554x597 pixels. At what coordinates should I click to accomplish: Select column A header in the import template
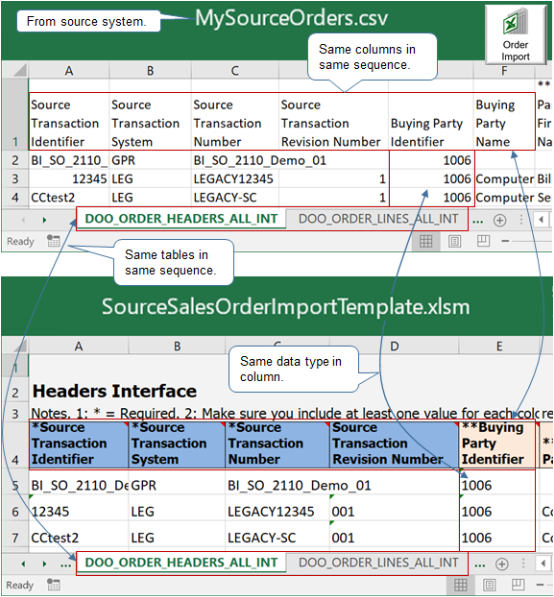click(78, 346)
